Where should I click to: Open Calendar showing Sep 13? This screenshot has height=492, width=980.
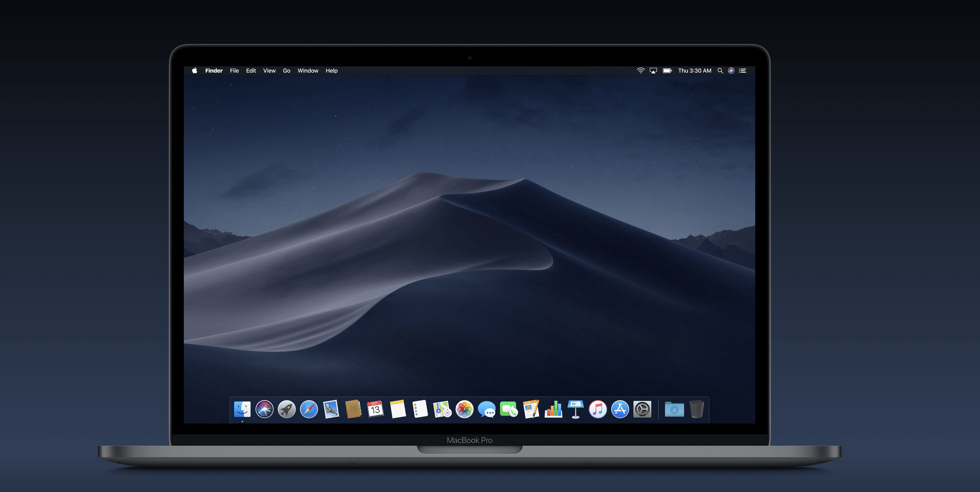click(375, 409)
